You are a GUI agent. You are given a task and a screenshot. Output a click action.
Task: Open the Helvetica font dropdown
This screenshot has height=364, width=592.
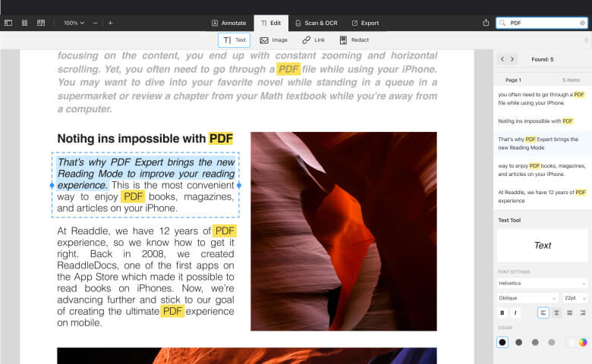point(542,284)
